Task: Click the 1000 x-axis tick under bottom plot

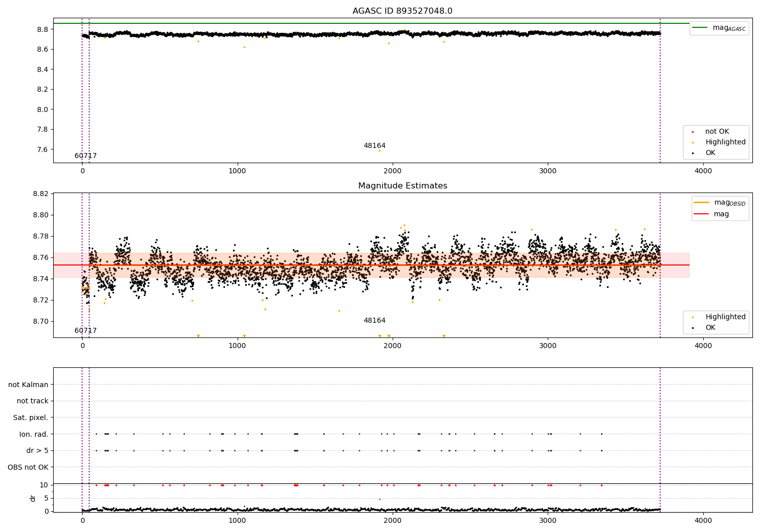Action: pyautogui.click(x=237, y=521)
